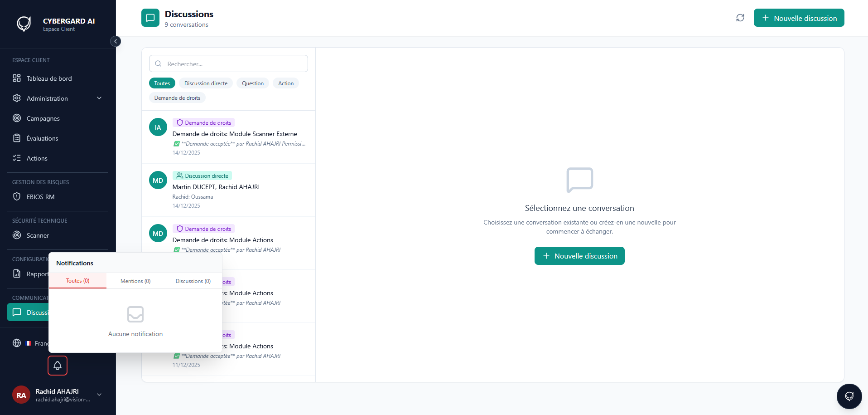Switch to Discussions (0) notifications tab
868x415 pixels.
tap(193, 281)
